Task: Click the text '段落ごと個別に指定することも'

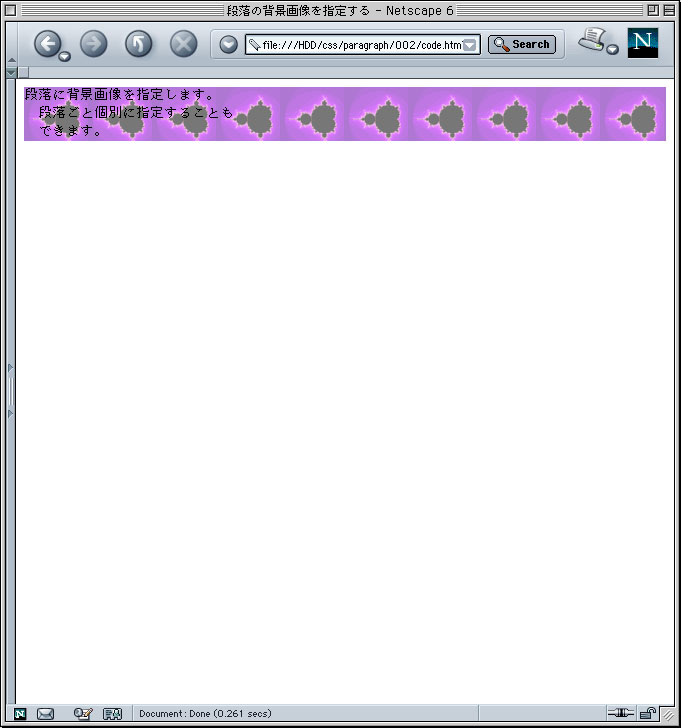Action: 136,112
